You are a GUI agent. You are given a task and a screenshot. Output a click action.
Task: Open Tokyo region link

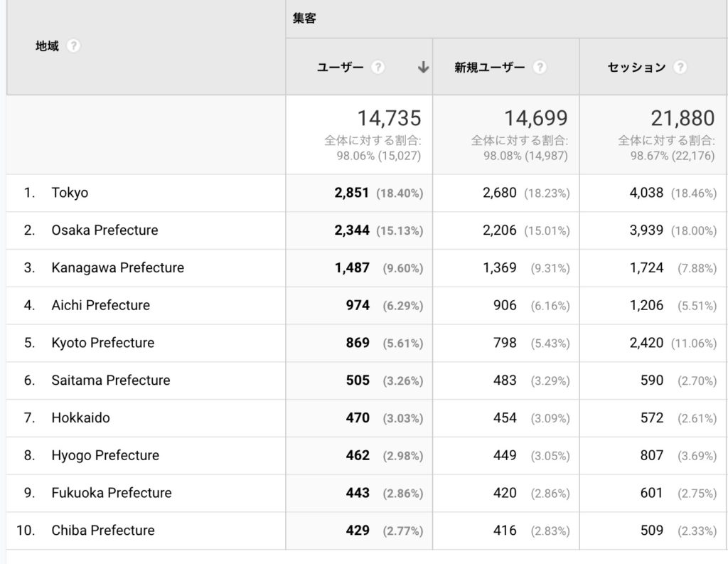[70, 192]
